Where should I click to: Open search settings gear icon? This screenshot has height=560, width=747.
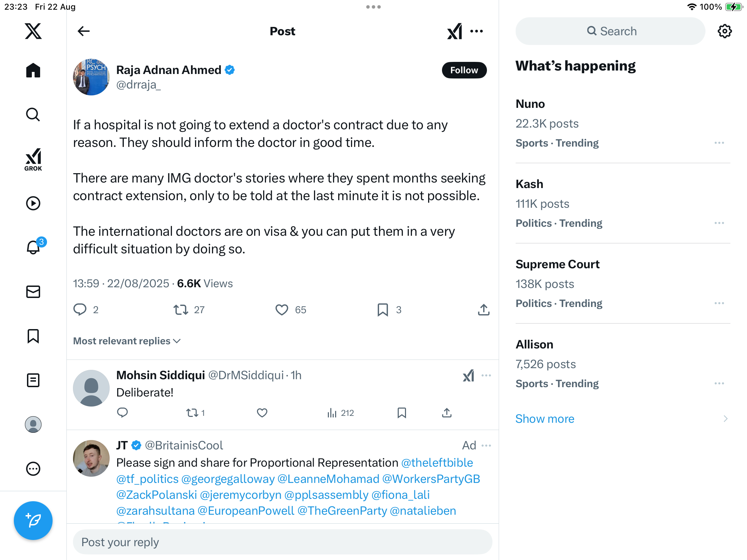[x=725, y=31]
